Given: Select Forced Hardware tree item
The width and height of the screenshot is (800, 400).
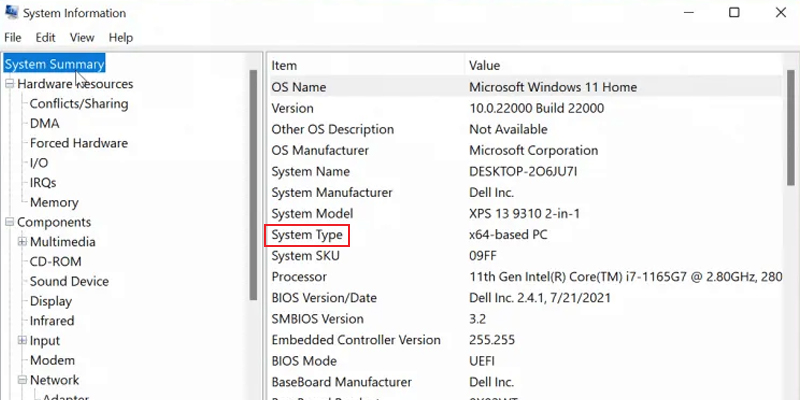Looking at the screenshot, I should pyautogui.click(x=79, y=143).
